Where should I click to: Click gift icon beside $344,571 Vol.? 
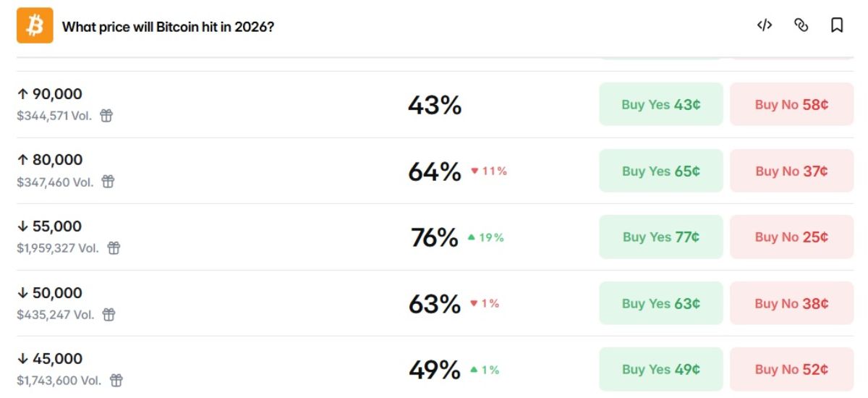(x=106, y=116)
